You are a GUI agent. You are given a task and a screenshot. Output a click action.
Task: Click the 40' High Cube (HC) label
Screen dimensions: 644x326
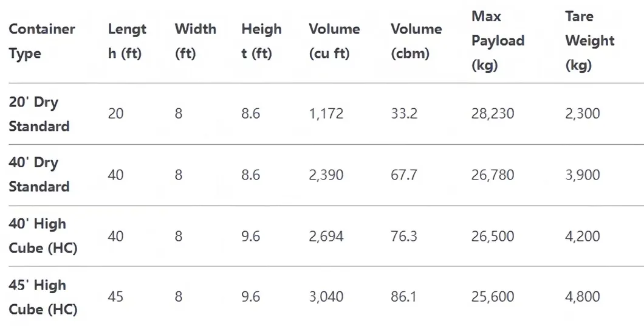coord(43,236)
